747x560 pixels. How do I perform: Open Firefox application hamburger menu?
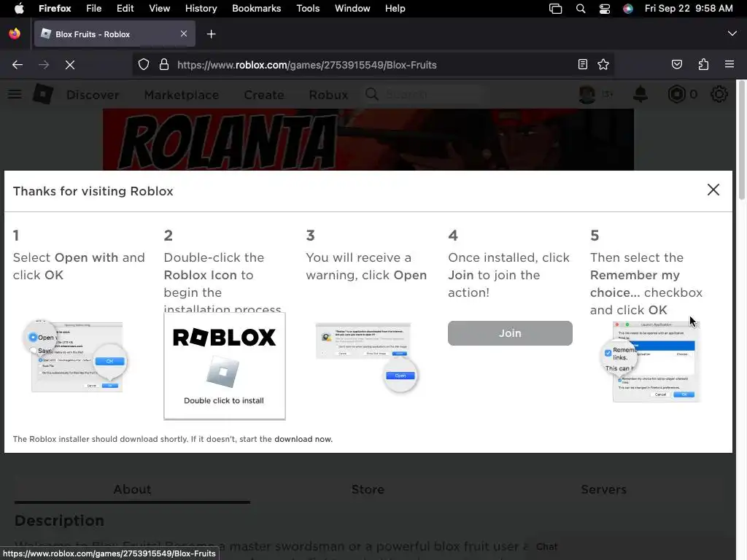point(729,64)
